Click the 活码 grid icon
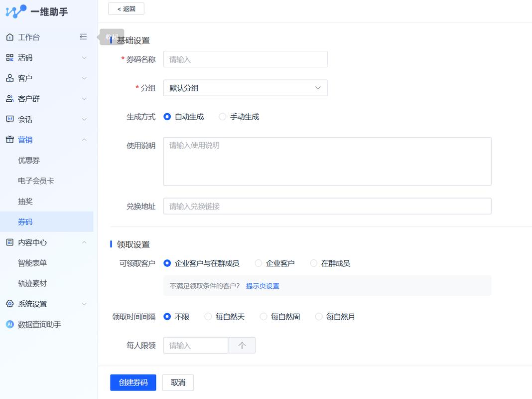Viewport: 532px width, 399px height. pos(10,58)
